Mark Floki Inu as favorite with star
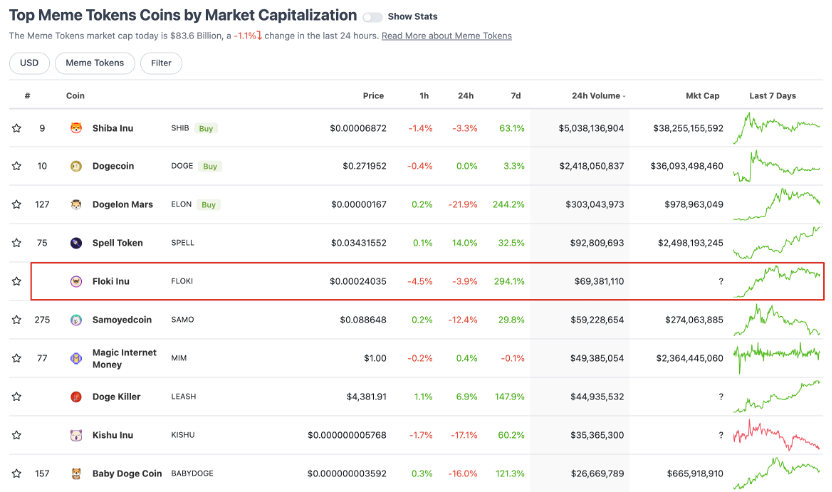This screenshot has width=832, height=492. point(16,281)
